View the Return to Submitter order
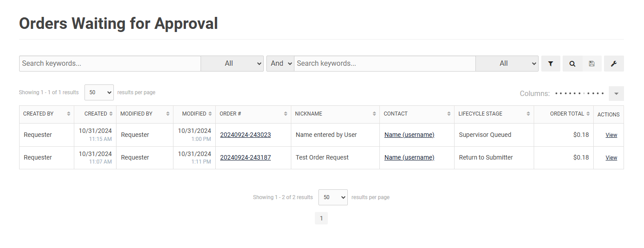Image resolution: width=644 pixels, height=248 pixels. [x=611, y=158]
